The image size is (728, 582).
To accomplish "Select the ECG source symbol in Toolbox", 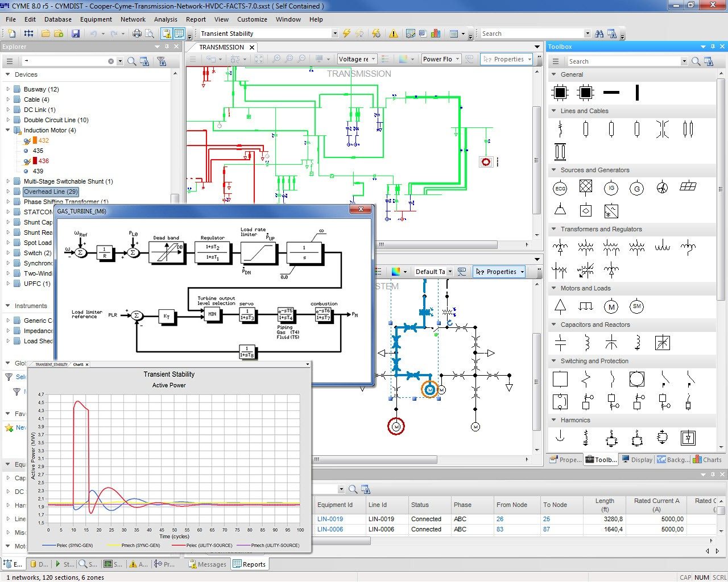I will point(560,188).
